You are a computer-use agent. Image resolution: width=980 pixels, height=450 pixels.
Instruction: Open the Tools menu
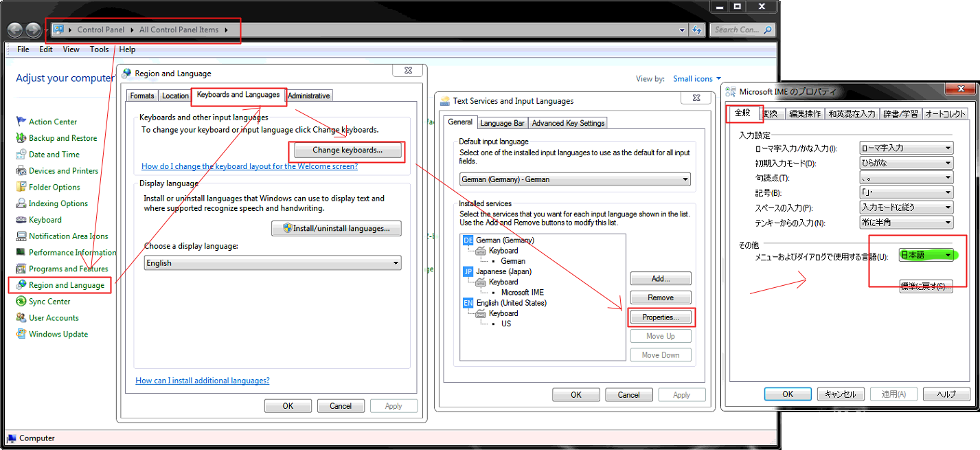pyautogui.click(x=100, y=49)
